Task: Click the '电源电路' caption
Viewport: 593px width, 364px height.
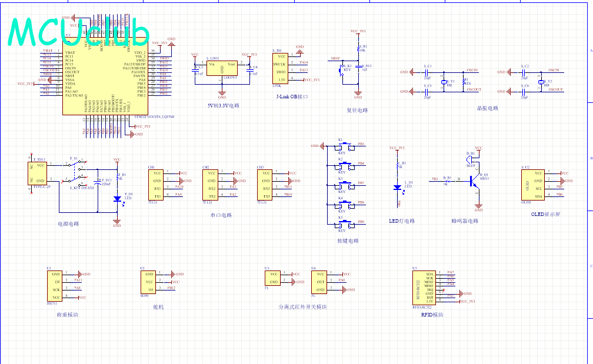Action: [68, 224]
